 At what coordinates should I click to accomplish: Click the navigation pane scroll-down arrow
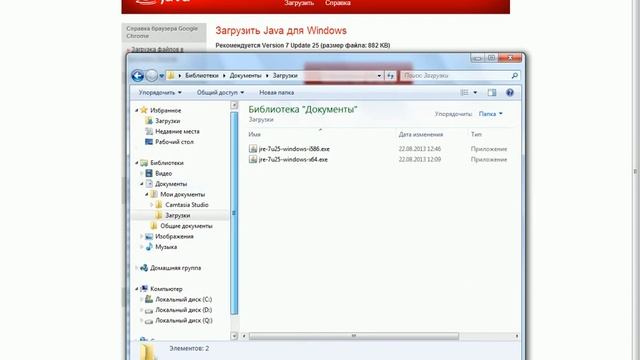click(234, 336)
